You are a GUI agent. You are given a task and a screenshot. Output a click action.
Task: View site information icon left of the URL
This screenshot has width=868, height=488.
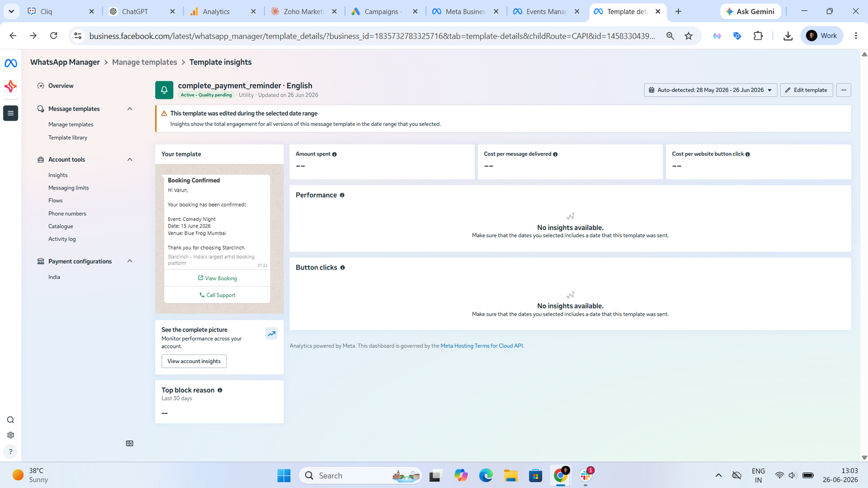[x=78, y=36]
